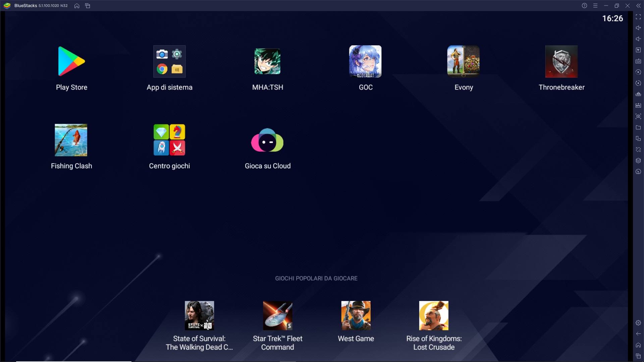The image size is (644, 362).
Task: Click the GIOCHI POPOLARI DA GIOCARE heading
Action: [316, 278]
